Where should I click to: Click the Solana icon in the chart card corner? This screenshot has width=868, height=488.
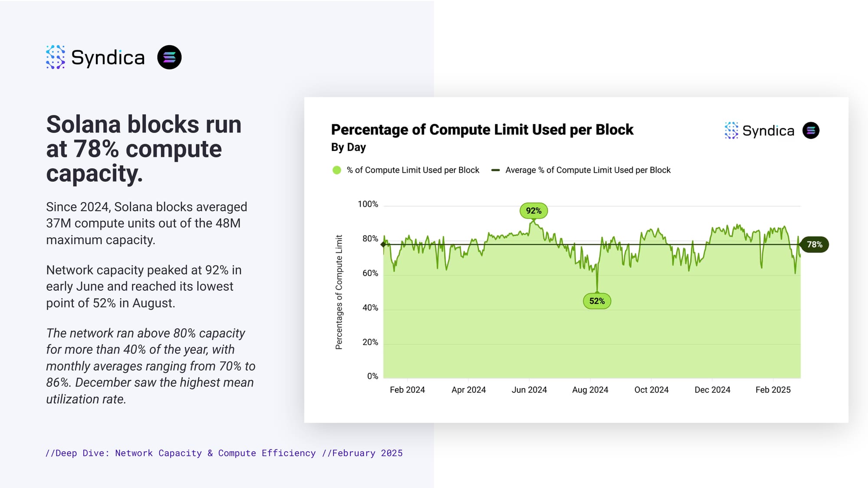point(811,131)
